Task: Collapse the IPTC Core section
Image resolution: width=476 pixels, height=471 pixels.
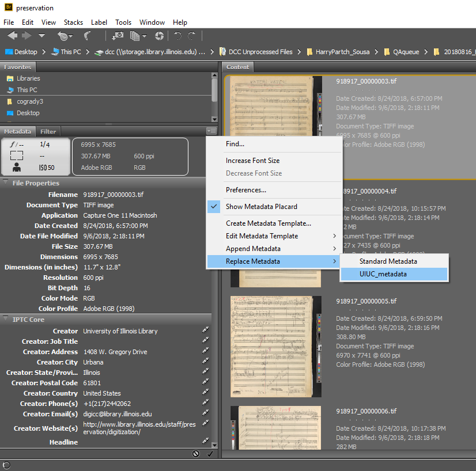Action: (6, 319)
